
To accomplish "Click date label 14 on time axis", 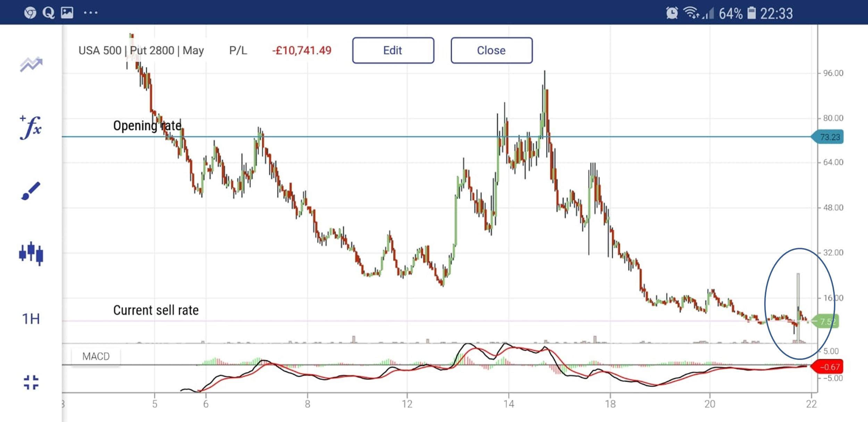I will pyautogui.click(x=509, y=404).
